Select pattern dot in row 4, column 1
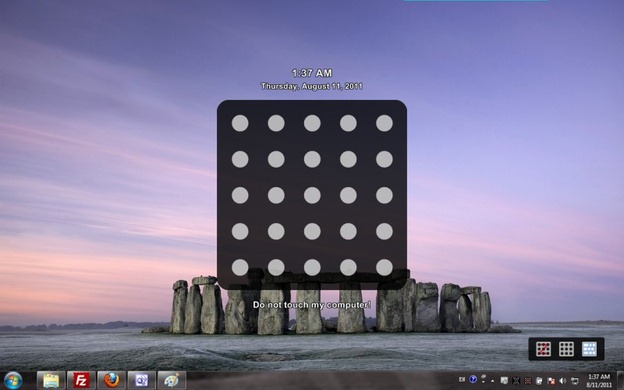This screenshot has height=390, width=624. [240, 231]
